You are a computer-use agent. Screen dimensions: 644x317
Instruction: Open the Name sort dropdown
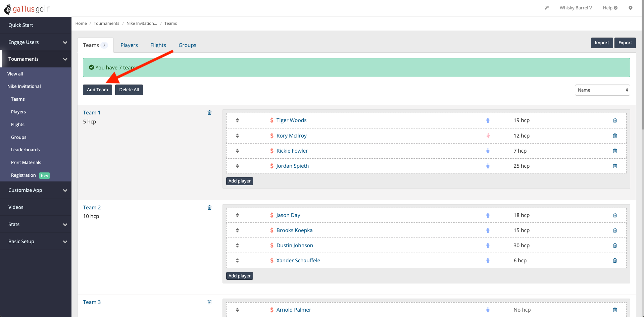point(602,90)
